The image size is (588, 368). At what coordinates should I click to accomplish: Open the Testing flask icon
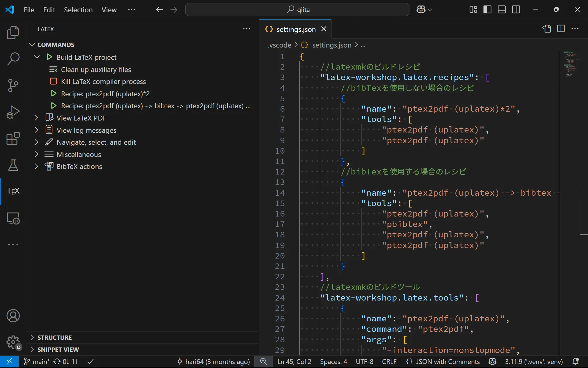[13, 165]
